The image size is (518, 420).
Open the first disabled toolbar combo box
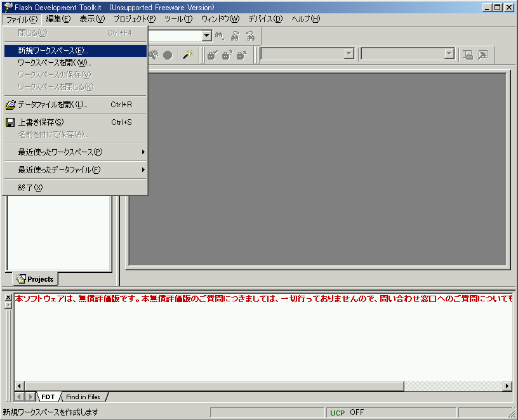pyautogui.click(x=349, y=53)
